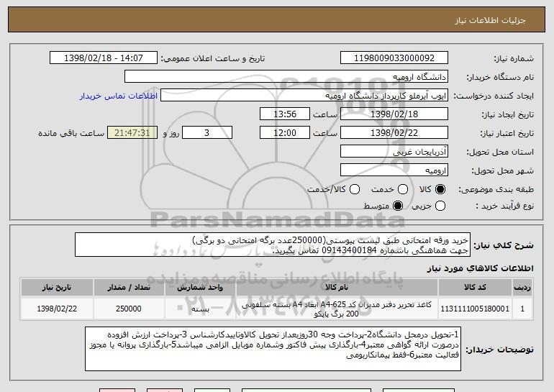Click the کاغذ تحریر product name cell

pos(337,309)
